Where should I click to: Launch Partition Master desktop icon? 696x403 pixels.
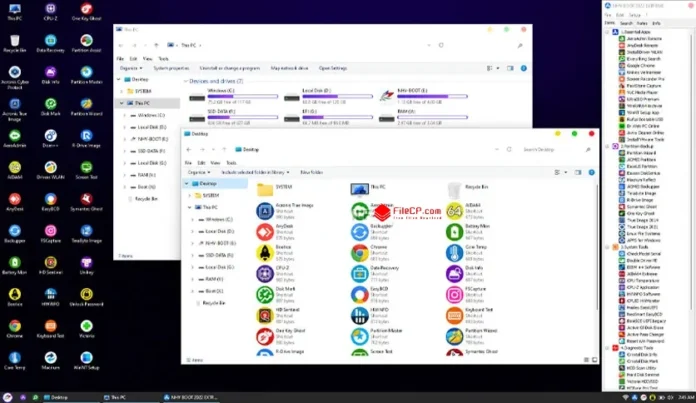click(87, 75)
